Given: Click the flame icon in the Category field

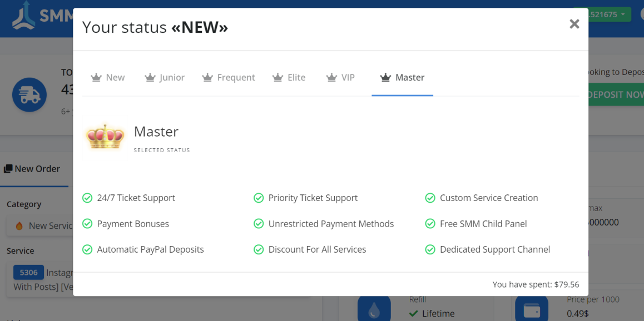Looking at the screenshot, I should point(18,226).
